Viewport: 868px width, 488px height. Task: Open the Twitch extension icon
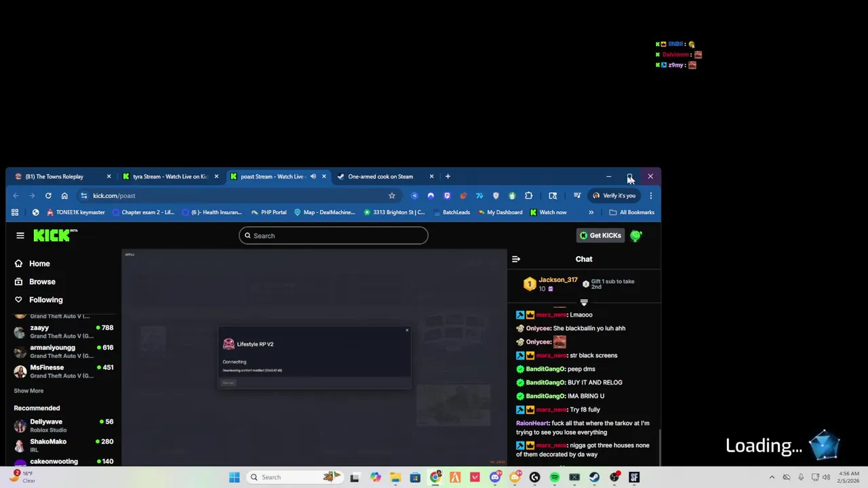tap(447, 195)
